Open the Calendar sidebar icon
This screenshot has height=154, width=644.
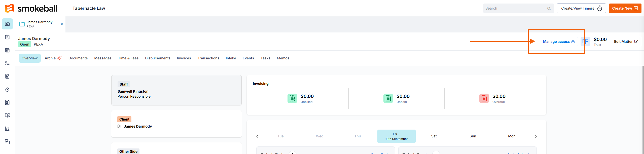tap(7, 50)
